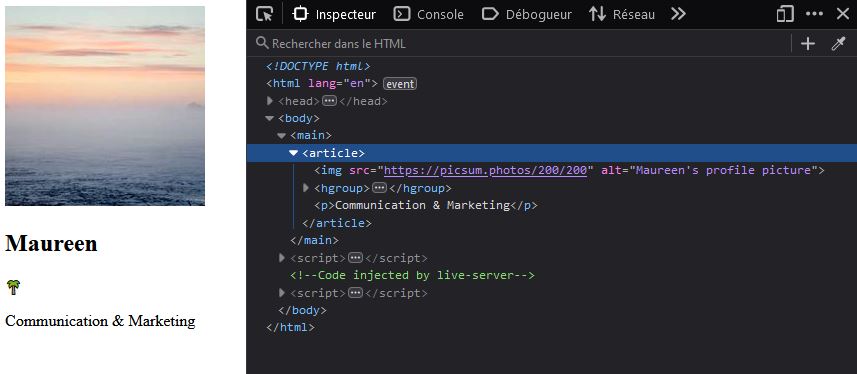Image resolution: width=857 pixels, height=374 pixels.
Task: Click the Maureen heading on page
Action: [x=51, y=243]
